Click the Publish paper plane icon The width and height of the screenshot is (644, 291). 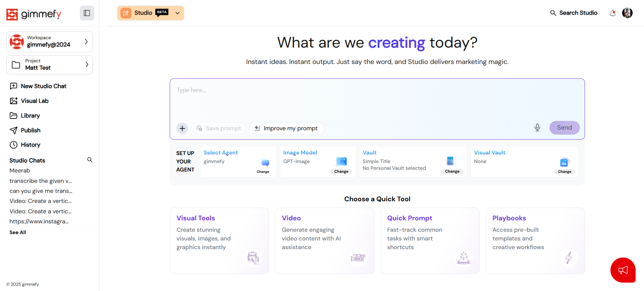coord(13,130)
